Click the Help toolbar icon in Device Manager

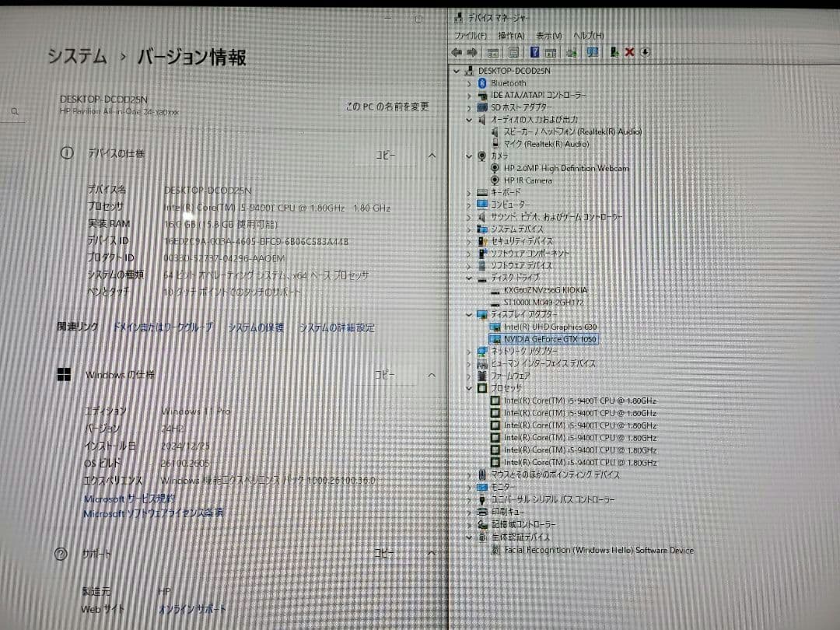click(x=534, y=52)
